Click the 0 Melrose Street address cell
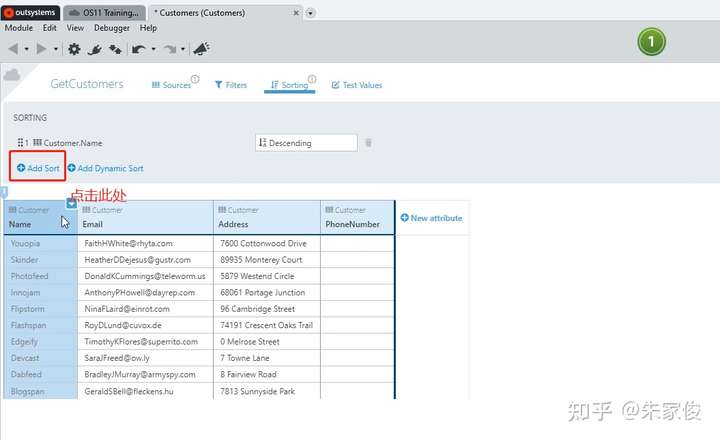The image size is (720, 440). tap(267, 342)
